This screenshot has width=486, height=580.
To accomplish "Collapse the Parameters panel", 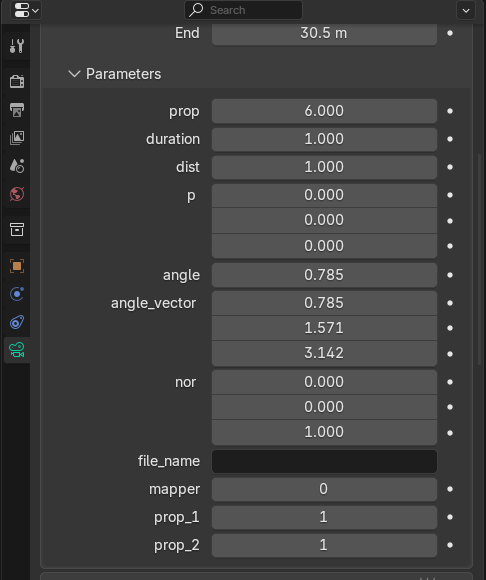I will [74, 74].
